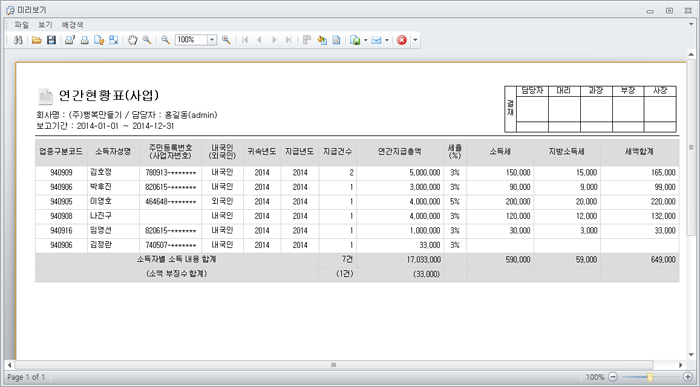Click the 외국인 cell in 이영호 row

(x=222, y=201)
